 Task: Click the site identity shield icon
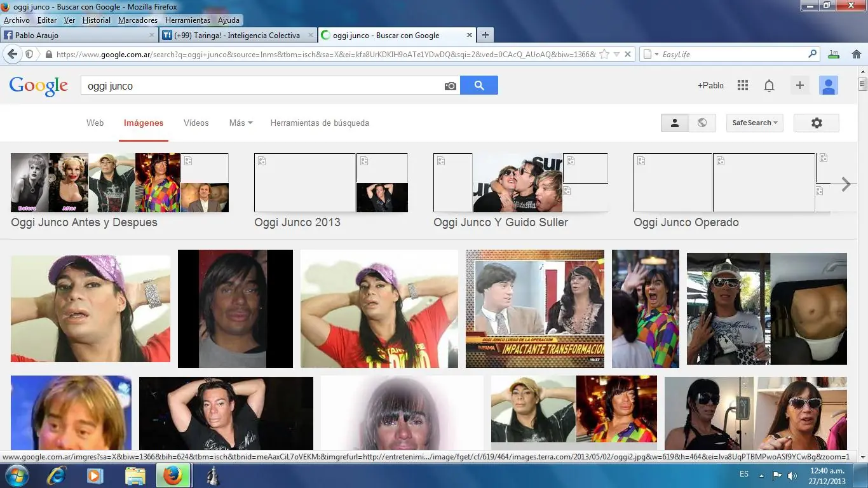coord(29,55)
